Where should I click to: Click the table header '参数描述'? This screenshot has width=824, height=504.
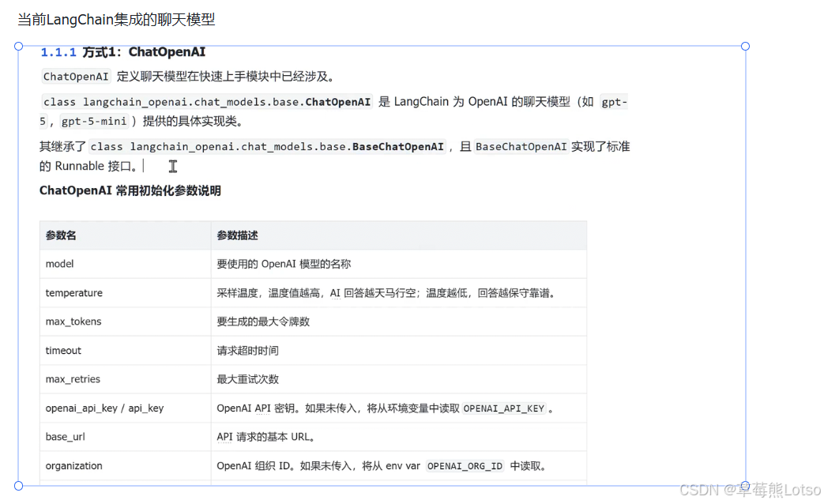point(399,235)
